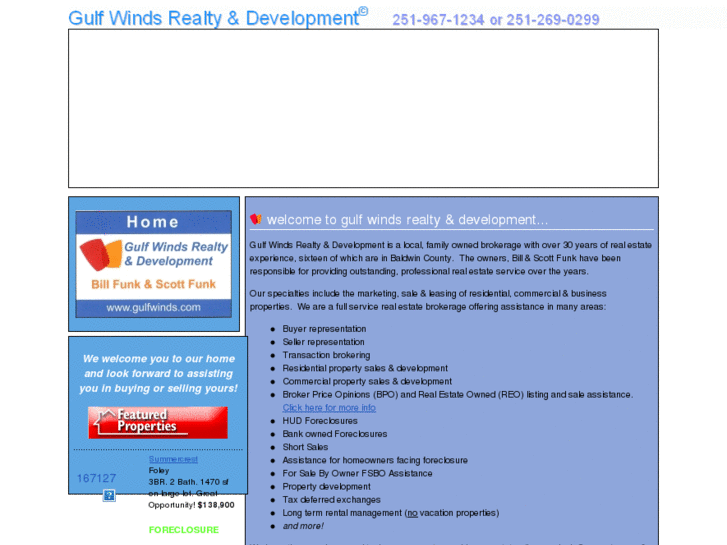The height and width of the screenshot is (545, 727).
Task: Click the red flag icon beside the welcome heading
Action: [x=256, y=219]
